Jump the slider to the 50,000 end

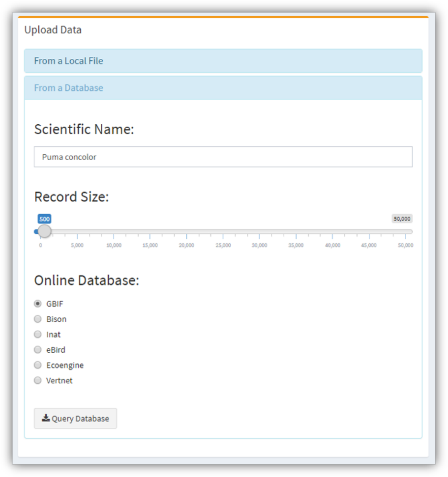pyautogui.click(x=405, y=232)
